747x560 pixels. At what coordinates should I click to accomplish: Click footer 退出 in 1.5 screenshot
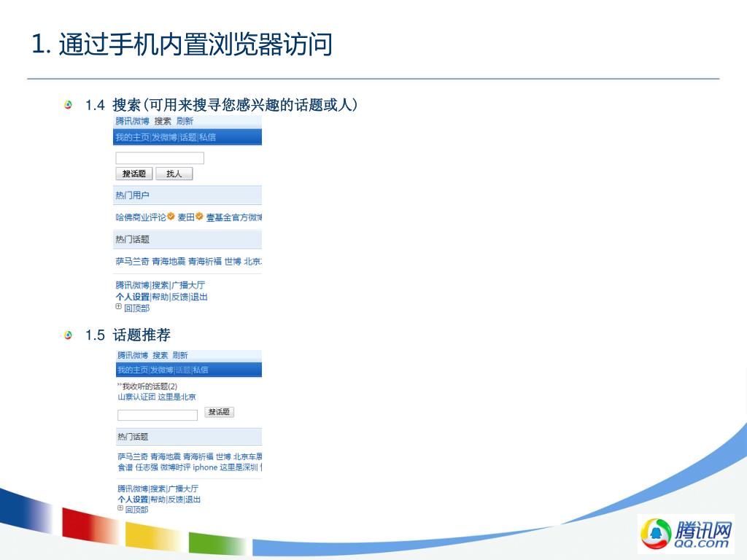(x=193, y=500)
